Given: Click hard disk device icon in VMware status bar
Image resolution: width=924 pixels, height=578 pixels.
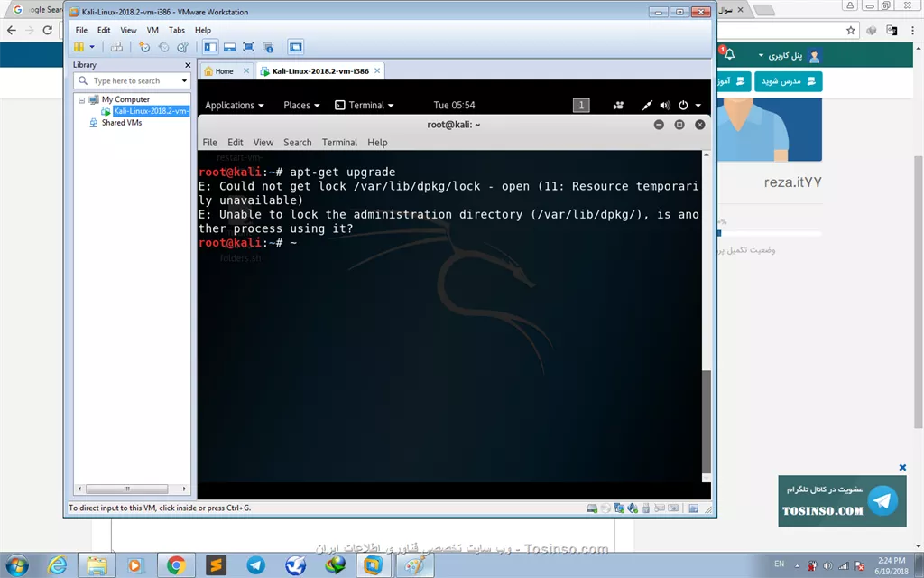Looking at the screenshot, I should [592, 508].
